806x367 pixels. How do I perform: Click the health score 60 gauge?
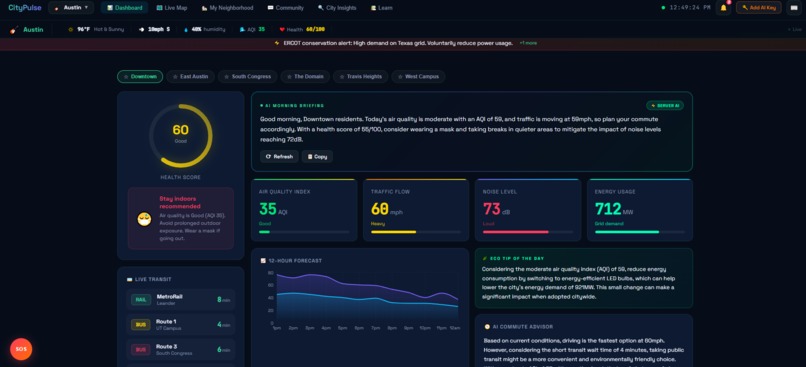click(180, 136)
